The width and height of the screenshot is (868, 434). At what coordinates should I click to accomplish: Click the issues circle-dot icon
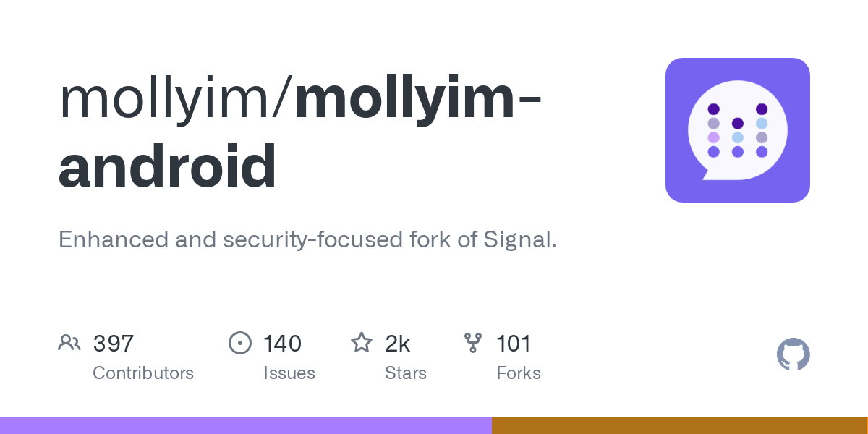(239, 343)
